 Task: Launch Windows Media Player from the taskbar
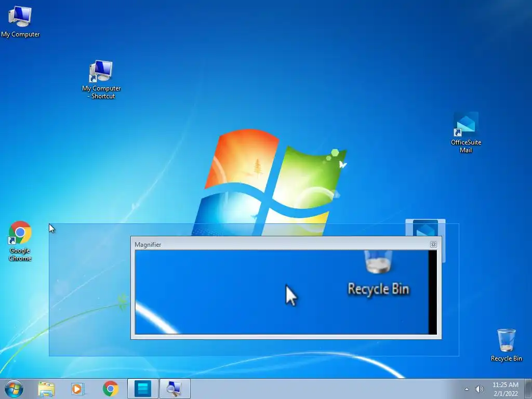[x=77, y=389]
